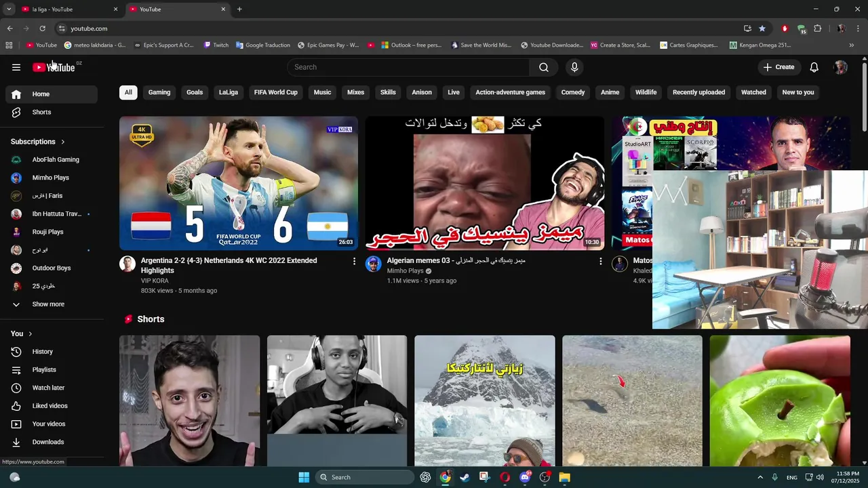Bookmark this page with star

(762, 28)
